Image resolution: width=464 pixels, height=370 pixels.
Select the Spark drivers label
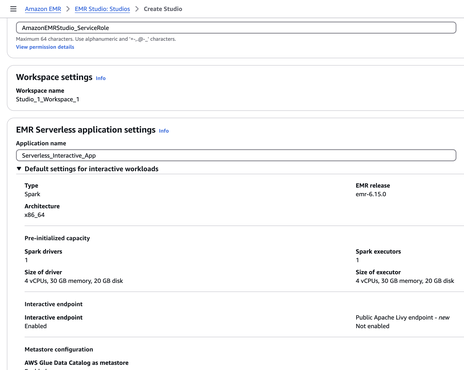click(x=43, y=252)
